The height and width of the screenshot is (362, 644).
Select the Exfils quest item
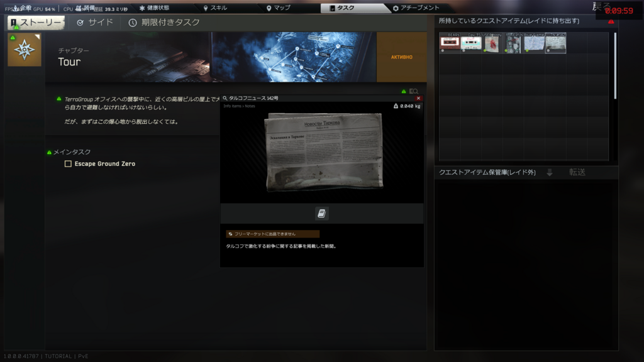point(513,43)
